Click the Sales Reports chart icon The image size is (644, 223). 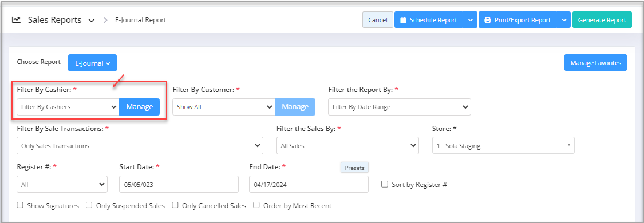tap(17, 19)
